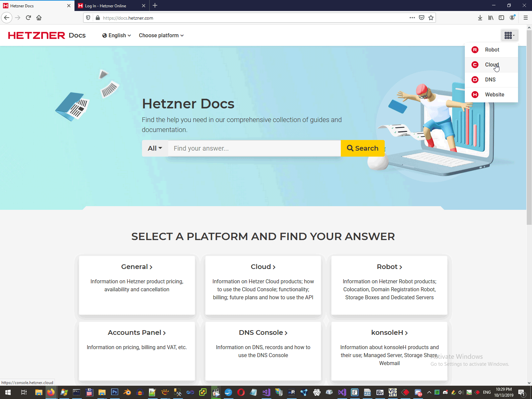Image resolution: width=532 pixels, height=399 pixels.
Task: Open the Cloud platform card heading
Action: pyautogui.click(x=263, y=267)
